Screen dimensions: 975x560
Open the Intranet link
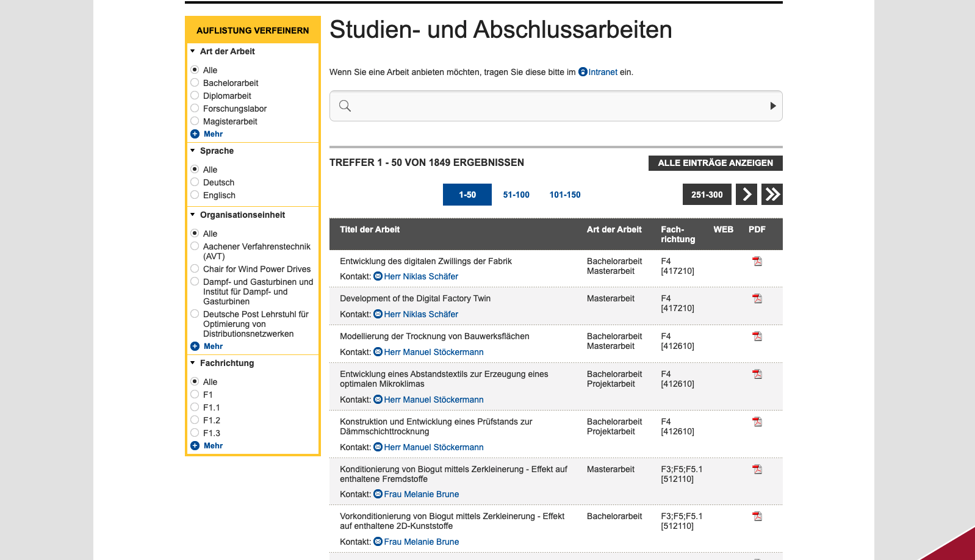[602, 72]
